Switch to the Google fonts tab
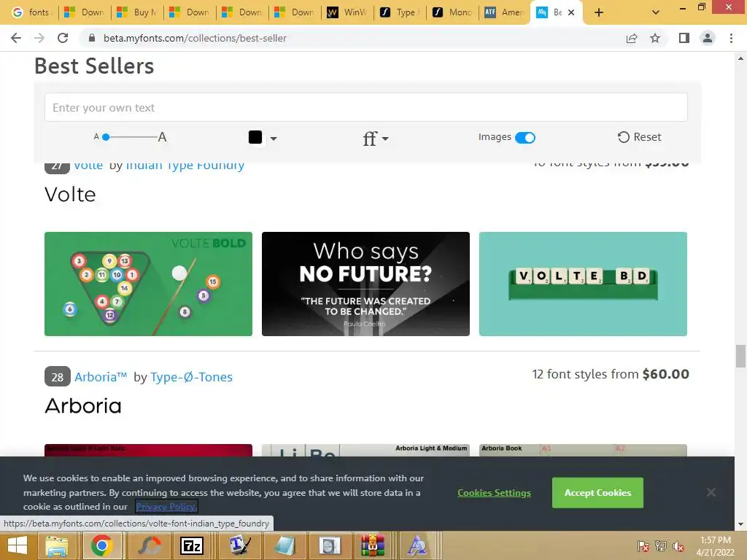The height and width of the screenshot is (560, 747). pyautogui.click(x=31, y=12)
